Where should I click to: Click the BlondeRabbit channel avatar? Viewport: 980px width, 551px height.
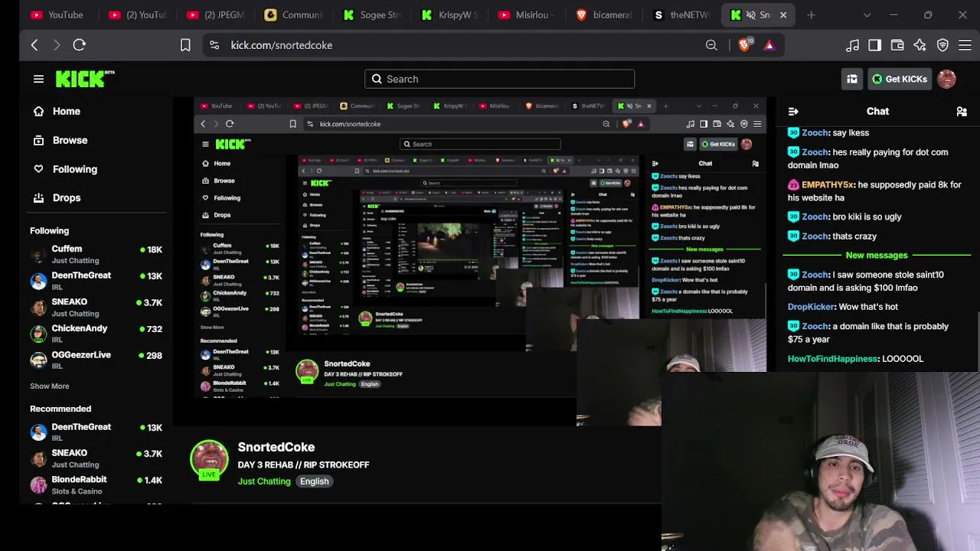pyautogui.click(x=38, y=485)
